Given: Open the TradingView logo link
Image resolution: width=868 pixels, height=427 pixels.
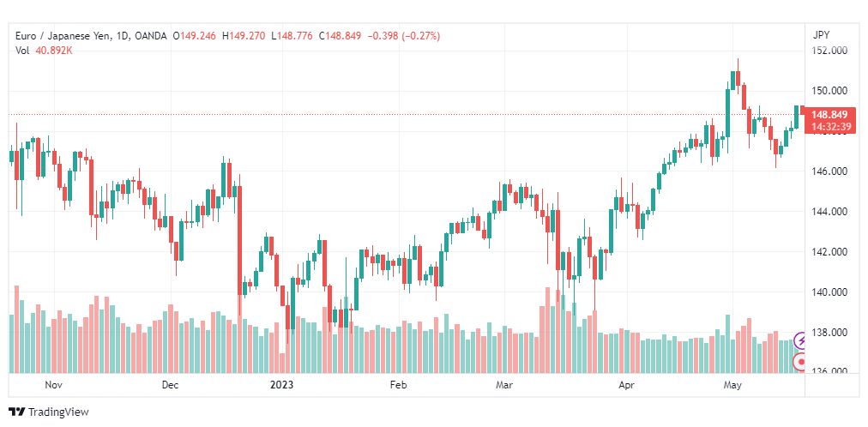Looking at the screenshot, I should click(x=49, y=412).
